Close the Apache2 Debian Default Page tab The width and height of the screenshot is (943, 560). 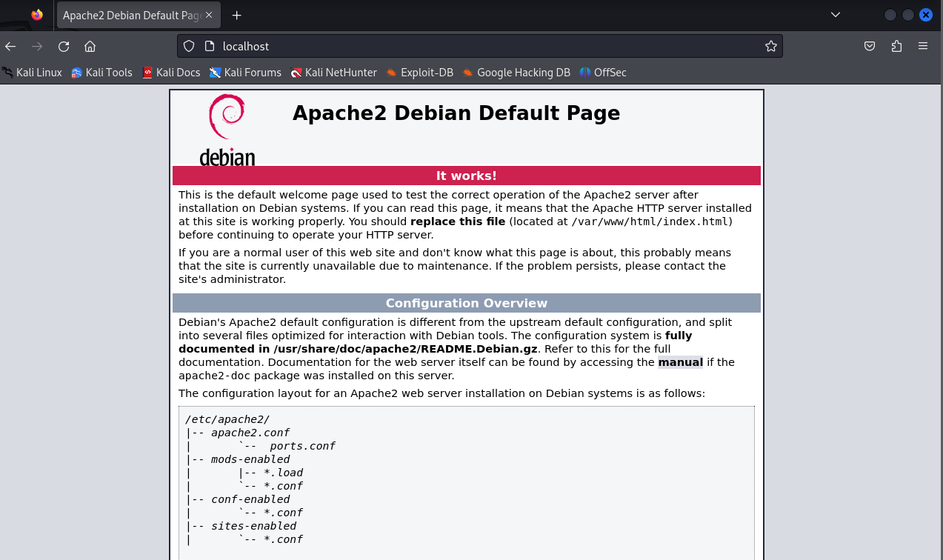click(210, 15)
